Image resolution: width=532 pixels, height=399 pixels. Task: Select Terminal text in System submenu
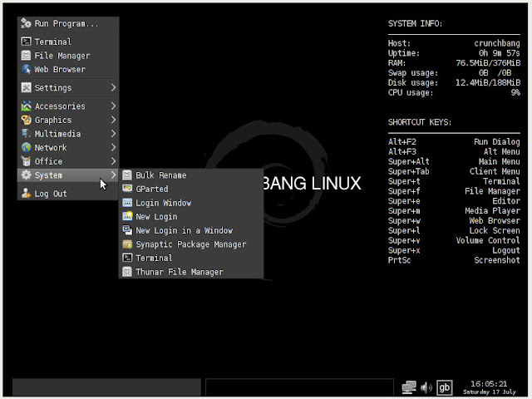click(154, 258)
